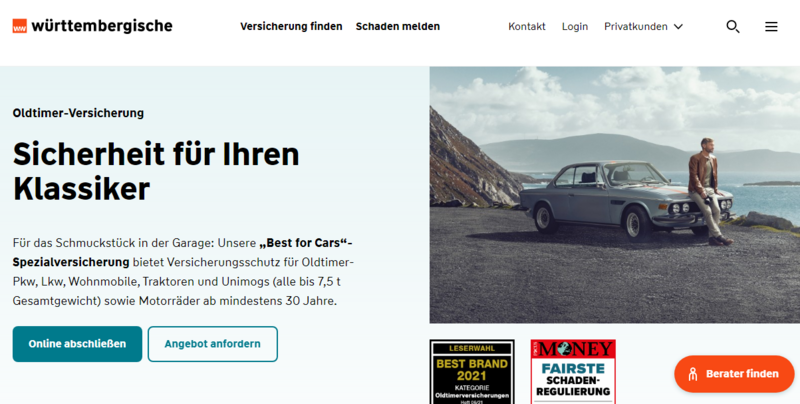The image size is (800, 404).
Task: Expand the Privatkunden dropdown chevron
Action: 678,27
